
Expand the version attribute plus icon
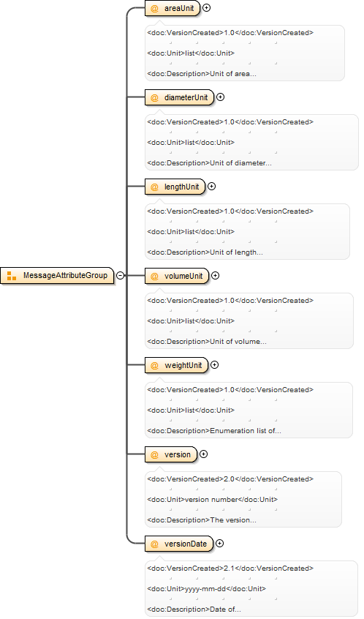click(x=203, y=454)
